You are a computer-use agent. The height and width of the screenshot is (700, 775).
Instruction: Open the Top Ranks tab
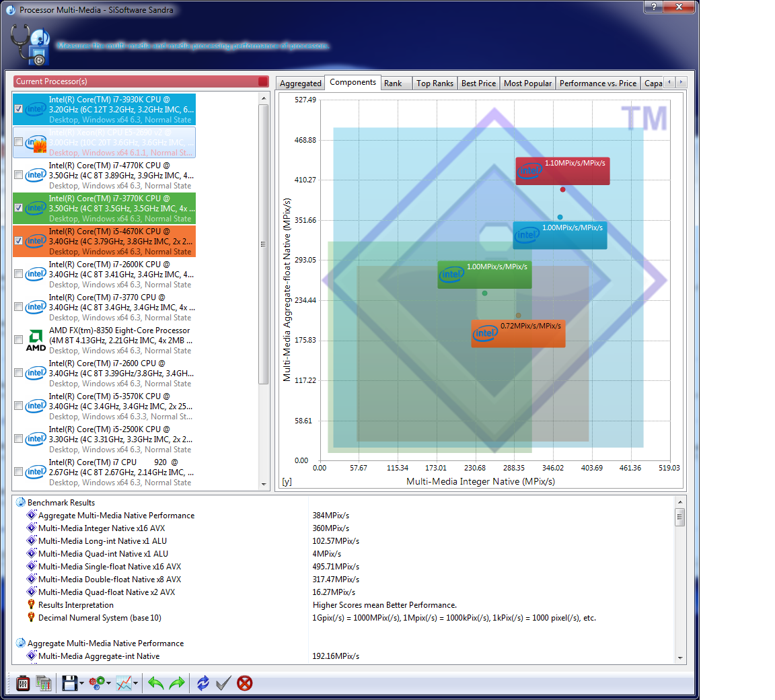click(435, 83)
